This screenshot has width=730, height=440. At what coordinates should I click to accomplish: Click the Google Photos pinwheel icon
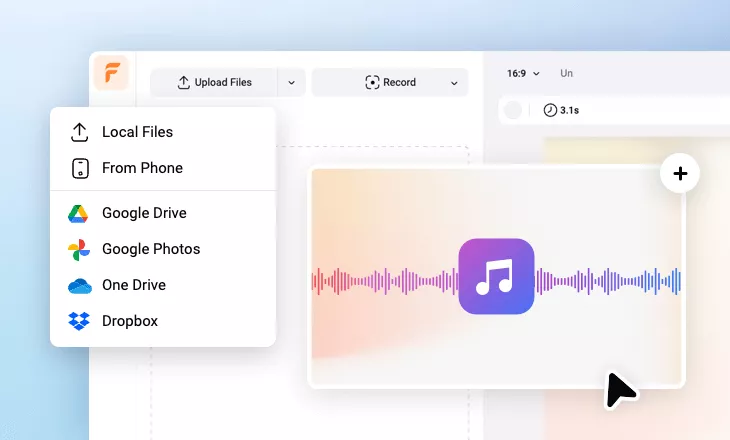[x=79, y=249]
